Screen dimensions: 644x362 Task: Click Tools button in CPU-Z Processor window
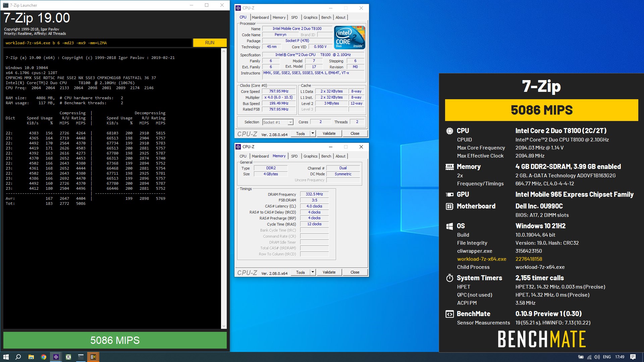coord(301,133)
